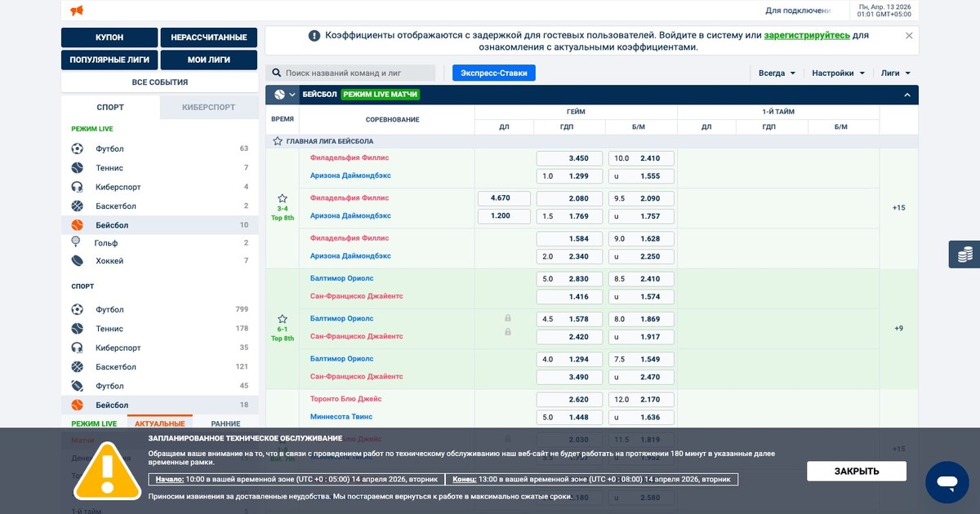This screenshot has height=514, width=980.
Task: Select Giants handicap odds 3.490
Action: point(569,378)
